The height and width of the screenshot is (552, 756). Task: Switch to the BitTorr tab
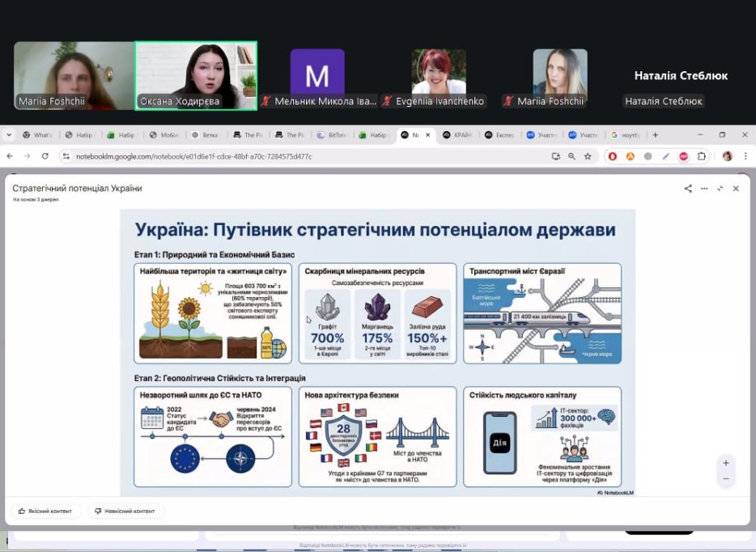click(332, 135)
